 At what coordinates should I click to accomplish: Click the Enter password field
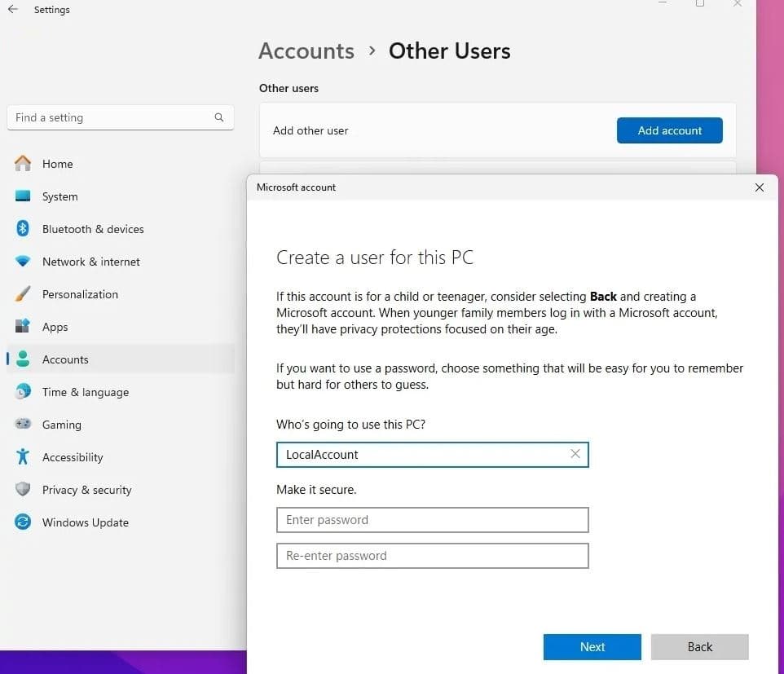432,520
